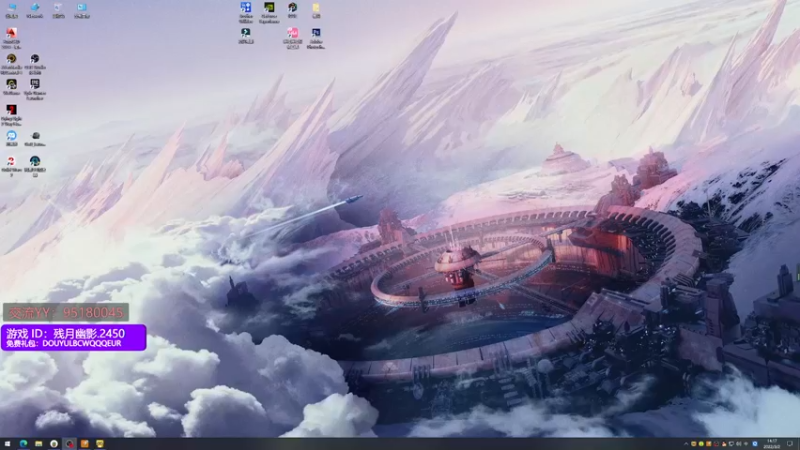Viewport: 800px width, 450px height.
Task: Open the pink Bilibili-style desktop shortcut
Action: pyautogui.click(x=292, y=38)
